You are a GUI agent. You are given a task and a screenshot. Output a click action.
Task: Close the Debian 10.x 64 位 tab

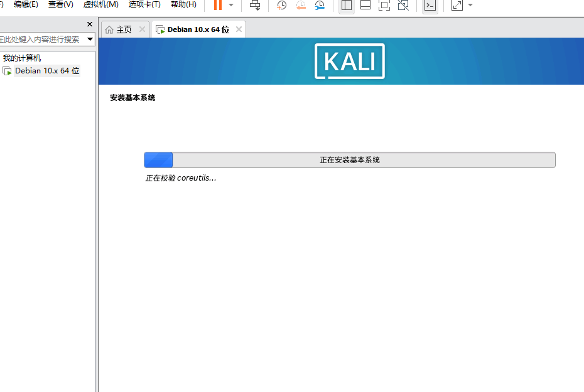[x=239, y=29]
